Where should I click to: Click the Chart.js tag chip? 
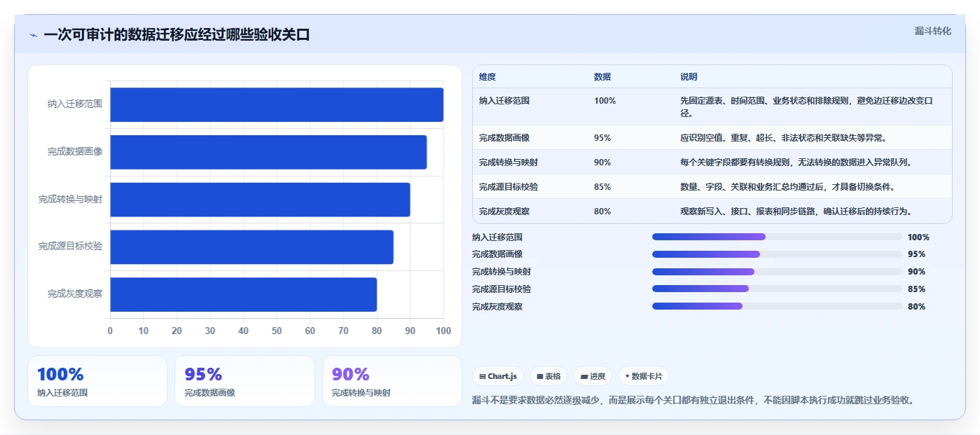(498, 376)
